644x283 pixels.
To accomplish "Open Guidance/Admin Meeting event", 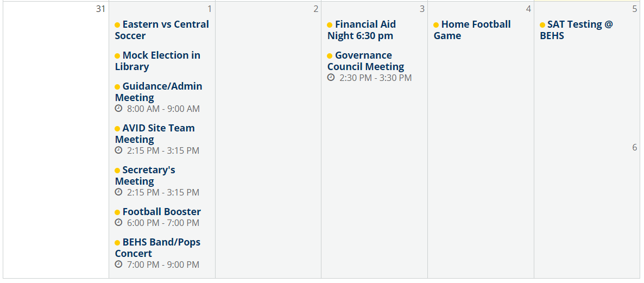I will (159, 92).
